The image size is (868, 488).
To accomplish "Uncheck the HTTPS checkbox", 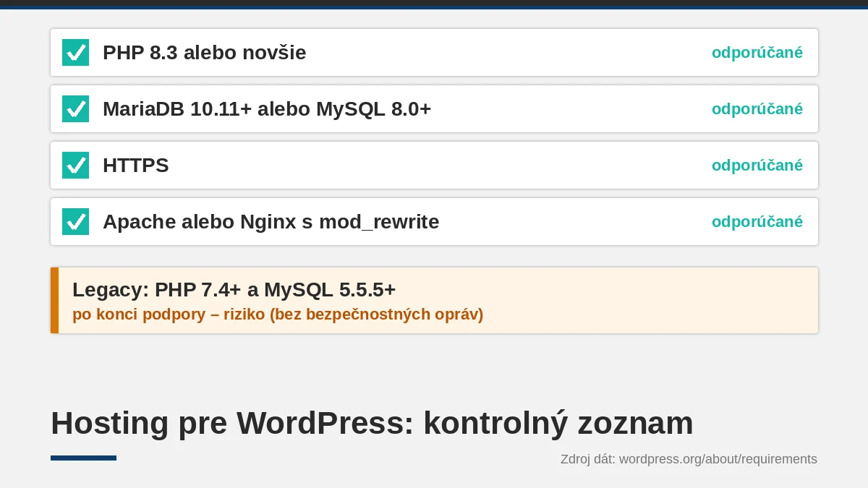I will click(75, 166).
